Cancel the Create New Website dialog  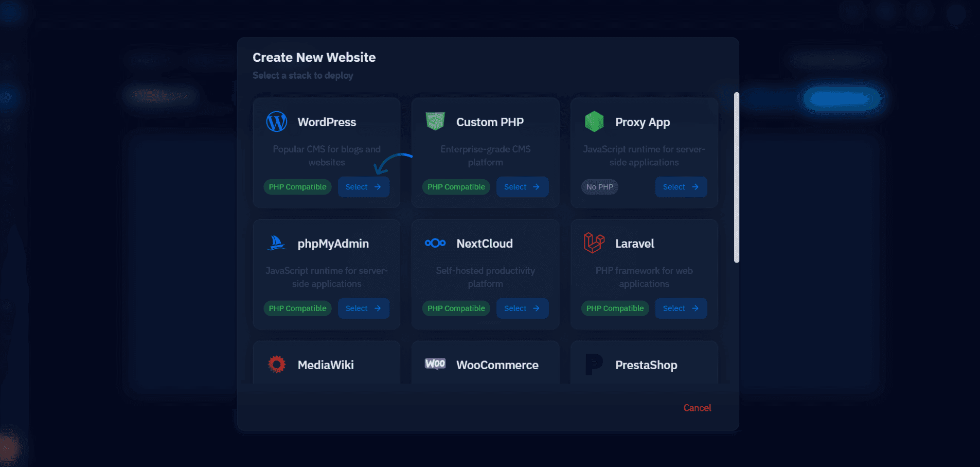click(697, 408)
